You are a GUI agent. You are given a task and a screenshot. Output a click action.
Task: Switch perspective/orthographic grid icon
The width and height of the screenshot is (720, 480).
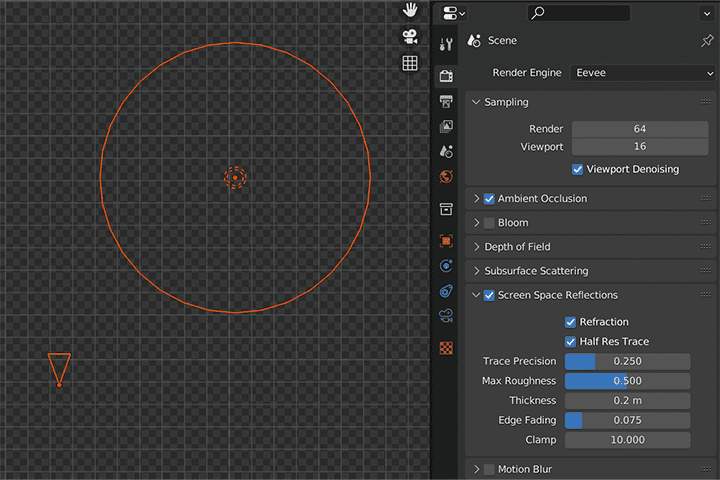(410, 63)
